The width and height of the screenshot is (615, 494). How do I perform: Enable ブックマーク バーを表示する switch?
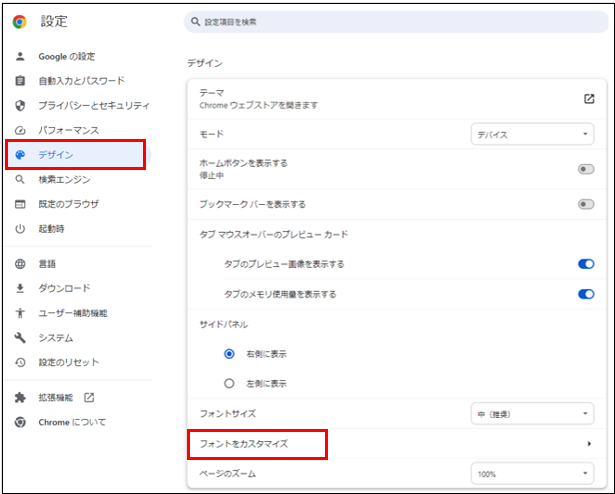(x=586, y=204)
